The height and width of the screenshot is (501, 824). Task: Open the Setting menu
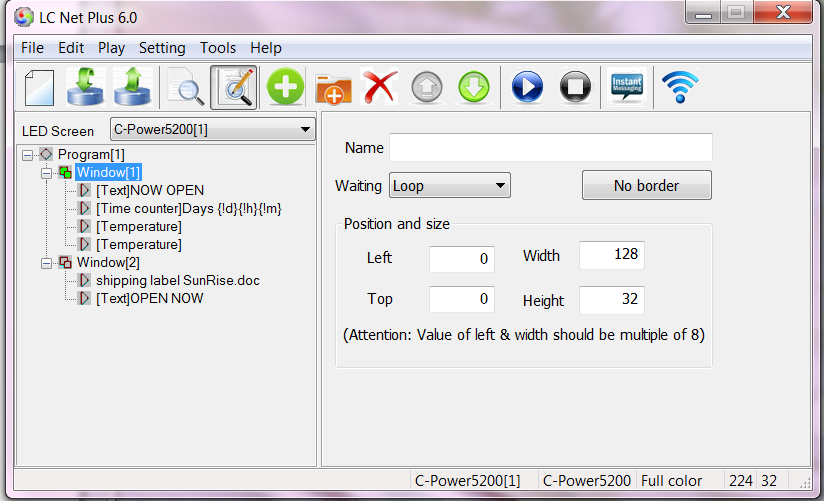[162, 48]
